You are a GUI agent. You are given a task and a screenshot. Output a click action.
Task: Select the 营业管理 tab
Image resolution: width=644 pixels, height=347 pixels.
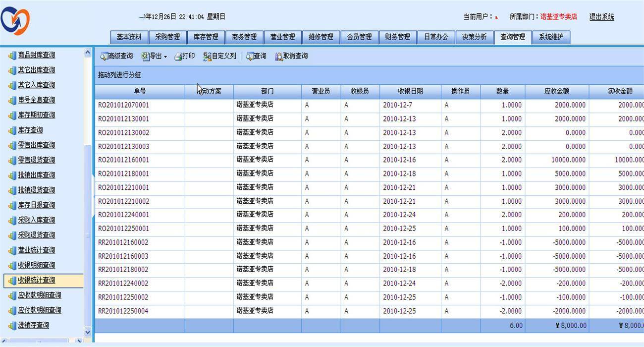(x=282, y=37)
